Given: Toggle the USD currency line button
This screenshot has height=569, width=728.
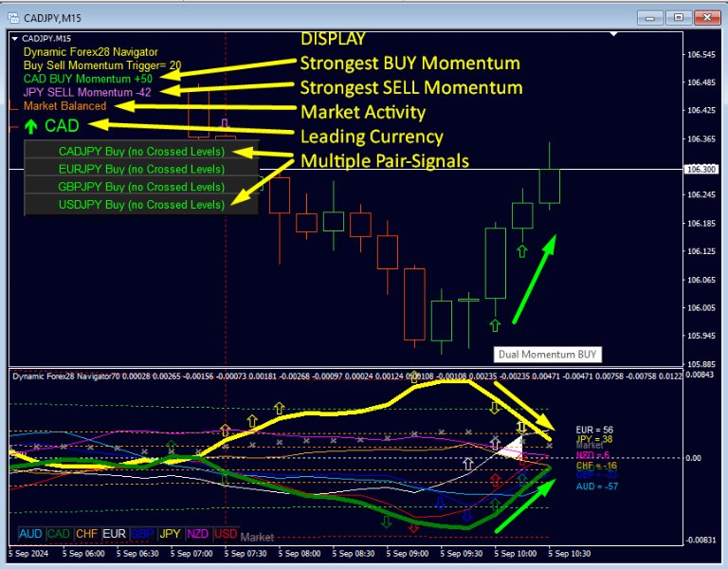Looking at the screenshot, I should click(226, 534).
